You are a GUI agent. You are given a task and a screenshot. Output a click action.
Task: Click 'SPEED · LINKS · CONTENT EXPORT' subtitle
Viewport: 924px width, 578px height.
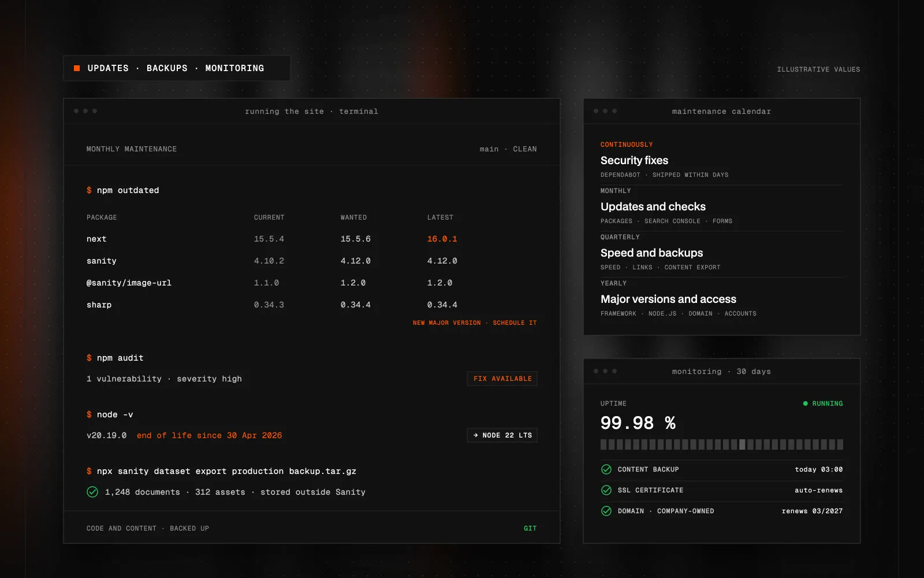click(x=661, y=267)
